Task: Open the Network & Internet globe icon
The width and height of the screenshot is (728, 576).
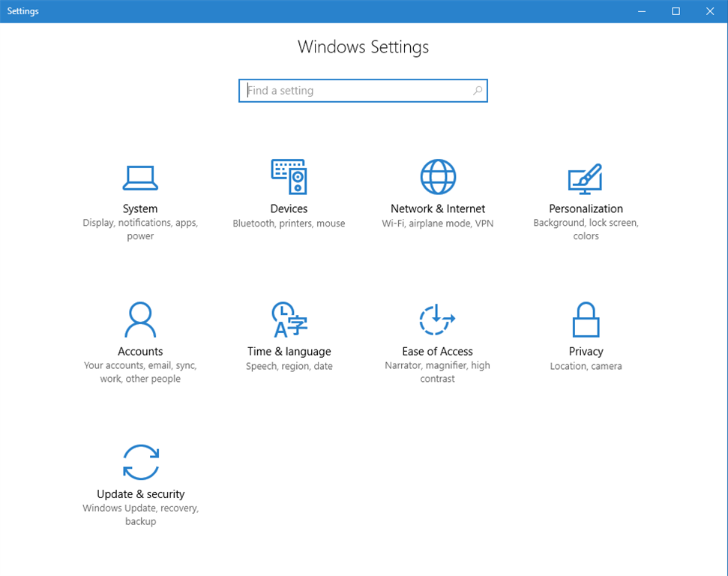Action: point(438,177)
